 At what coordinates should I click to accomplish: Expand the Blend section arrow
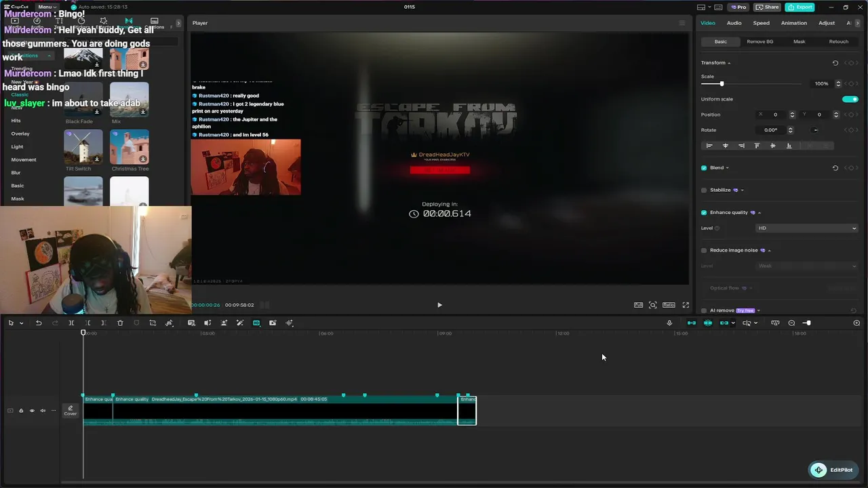coord(728,168)
